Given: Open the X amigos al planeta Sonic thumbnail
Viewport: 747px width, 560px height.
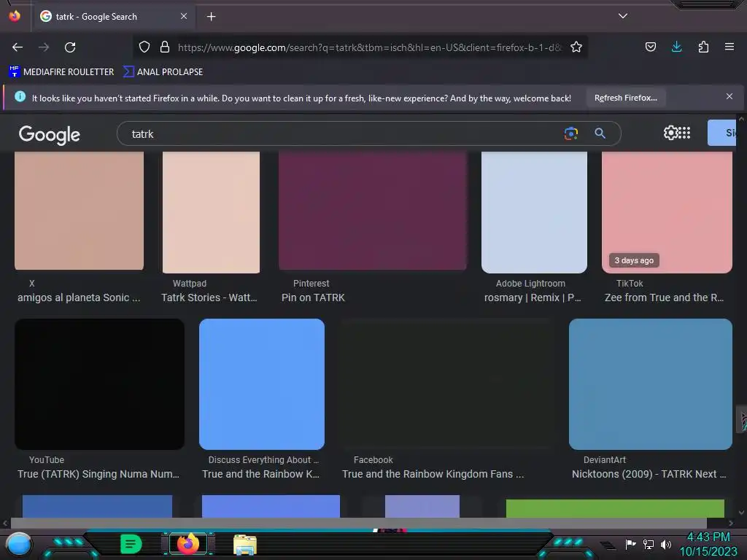Looking at the screenshot, I should (79, 211).
